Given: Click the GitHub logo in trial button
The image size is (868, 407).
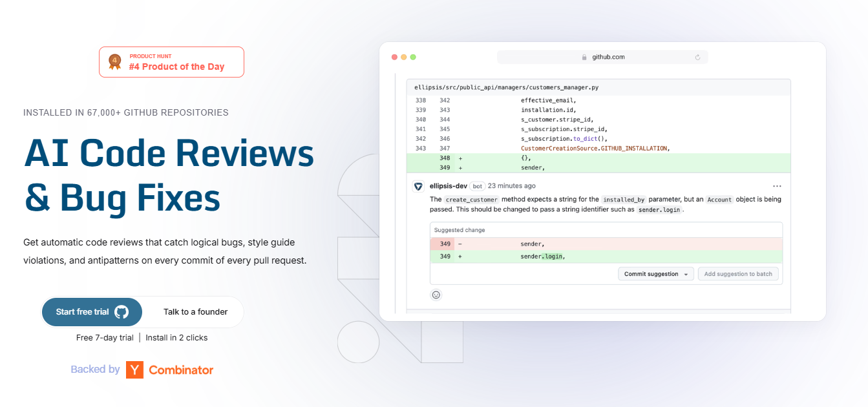Looking at the screenshot, I should tap(122, 312).
